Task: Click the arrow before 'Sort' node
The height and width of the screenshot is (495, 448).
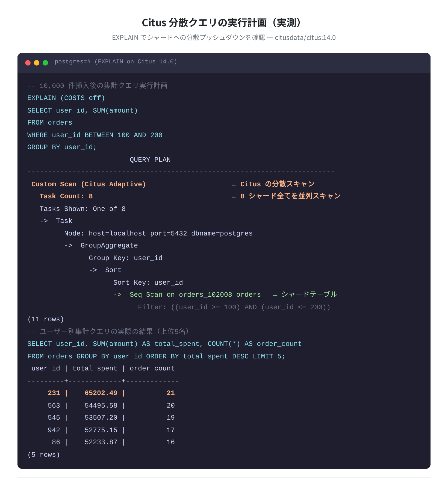Action: pyautogui.click(x=93, y=270)
